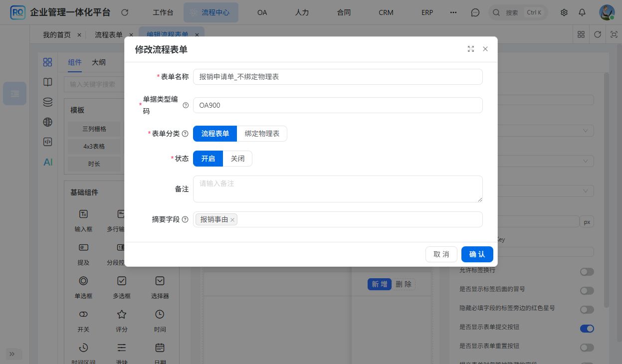Open the globe icon in designer sidebar
Image resolution: width=622 pixels, height=364 pixels.
pos(48,122)
